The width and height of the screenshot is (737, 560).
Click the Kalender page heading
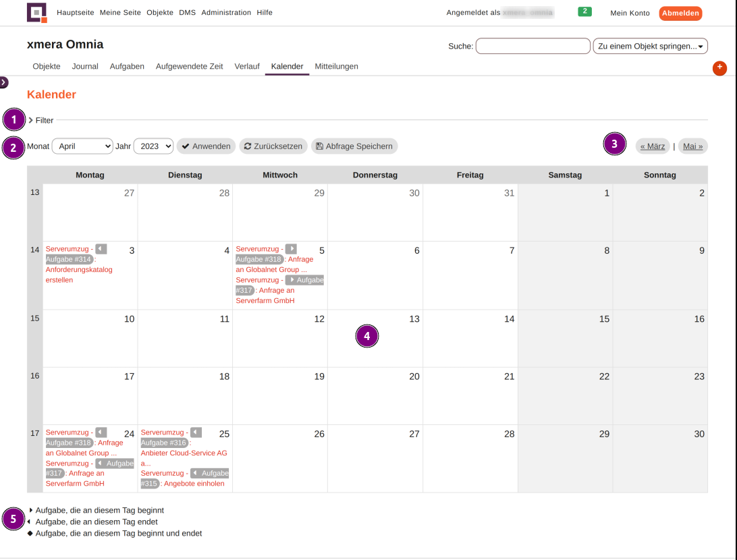coord(51,94)
